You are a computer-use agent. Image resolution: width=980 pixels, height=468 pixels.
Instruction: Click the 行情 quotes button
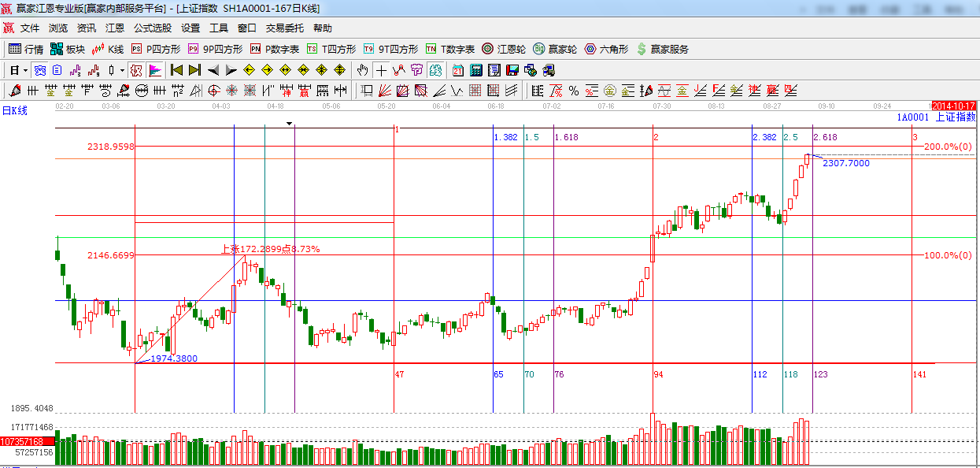tap(26, 49)
